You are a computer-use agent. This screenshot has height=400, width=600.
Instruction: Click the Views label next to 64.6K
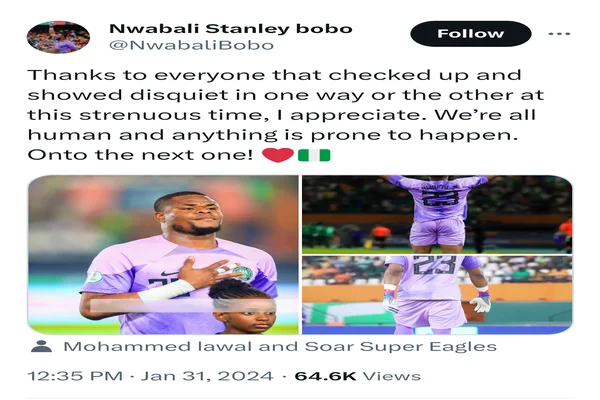(391, 376)
